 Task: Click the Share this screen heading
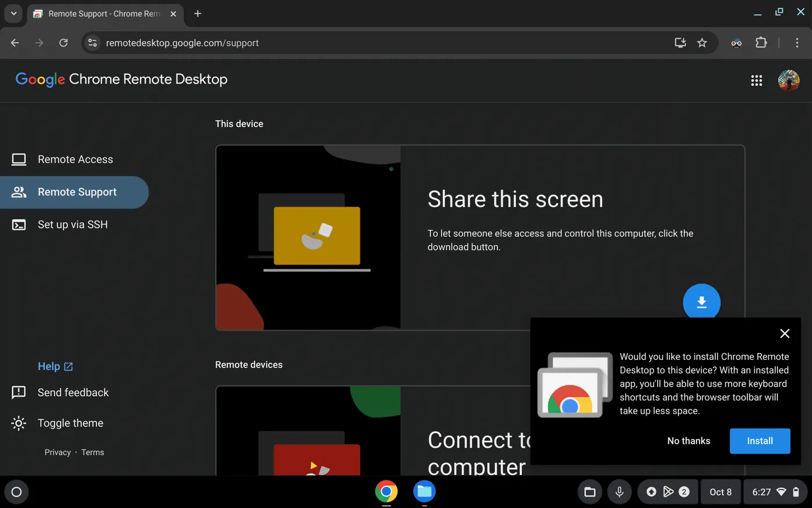click(515, 199)
